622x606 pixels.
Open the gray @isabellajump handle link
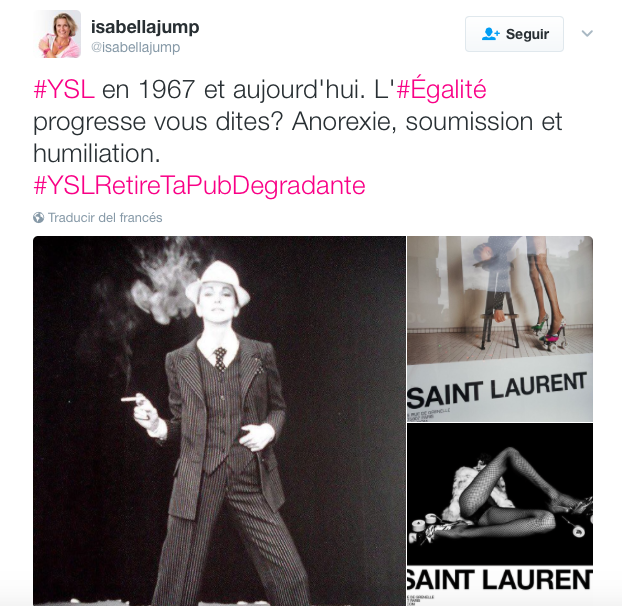pos(136,47)
